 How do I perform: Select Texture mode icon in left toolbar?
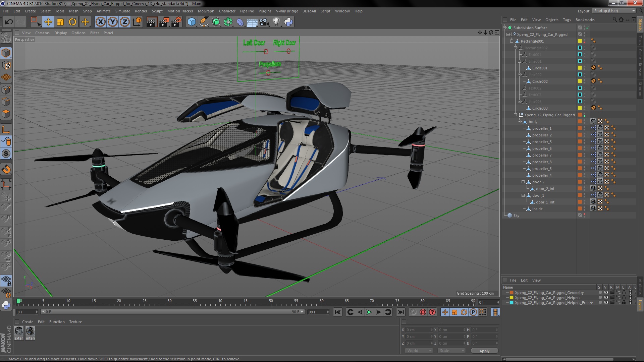(6, 65)
